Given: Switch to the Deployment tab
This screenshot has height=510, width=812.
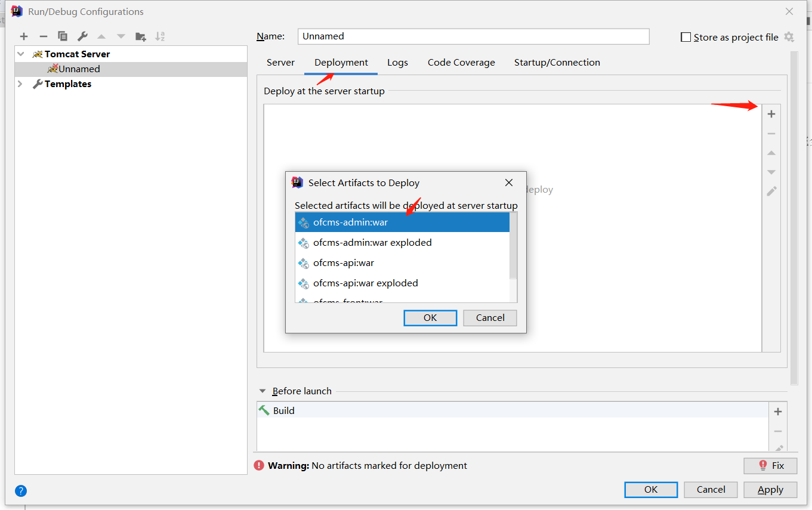Looking at the screenshot, I should pos(341,63).
